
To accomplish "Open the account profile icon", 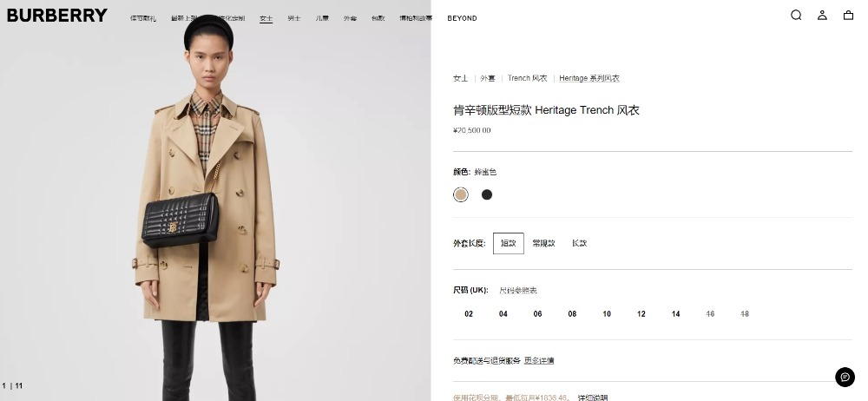I will [822, 15].
